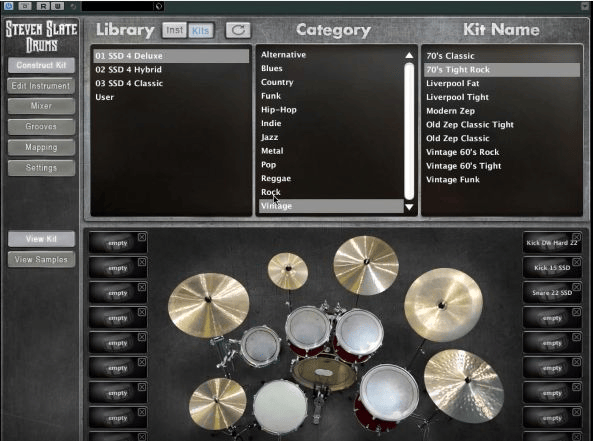The height and width of the screenshot is (441, 593).
Task: Choose the Rock category
Action: click(x=331, y=192)
